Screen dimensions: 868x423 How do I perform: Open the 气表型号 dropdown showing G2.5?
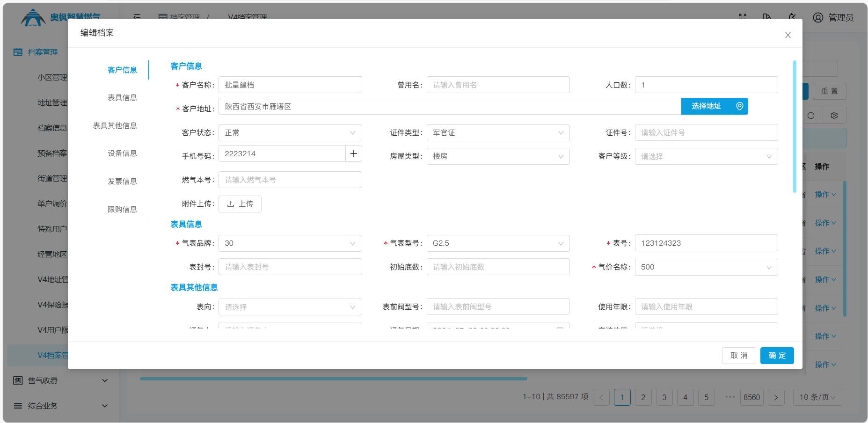click(498, 243)
